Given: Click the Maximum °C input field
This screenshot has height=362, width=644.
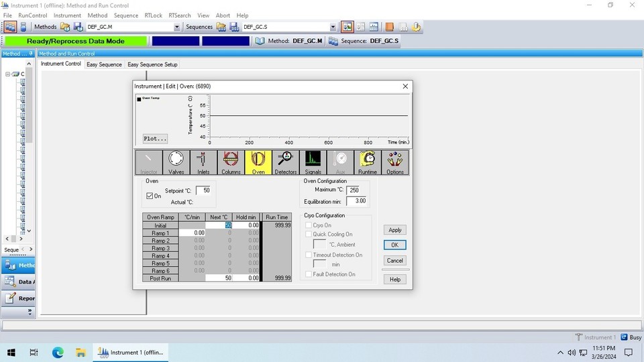Looking at the screenshot, I should (353, 190).
